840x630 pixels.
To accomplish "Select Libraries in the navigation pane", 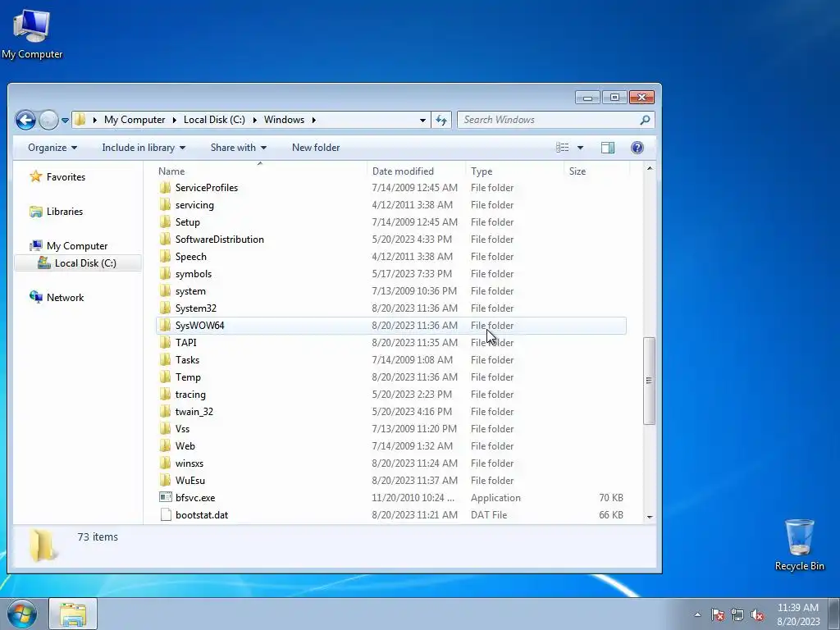I will 65,211.
